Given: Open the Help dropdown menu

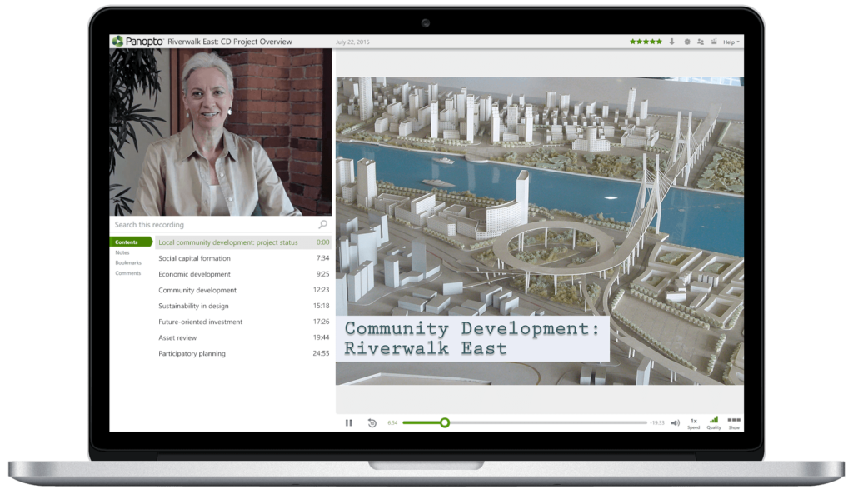Looking at the screenshot, I should coord(731,42).
